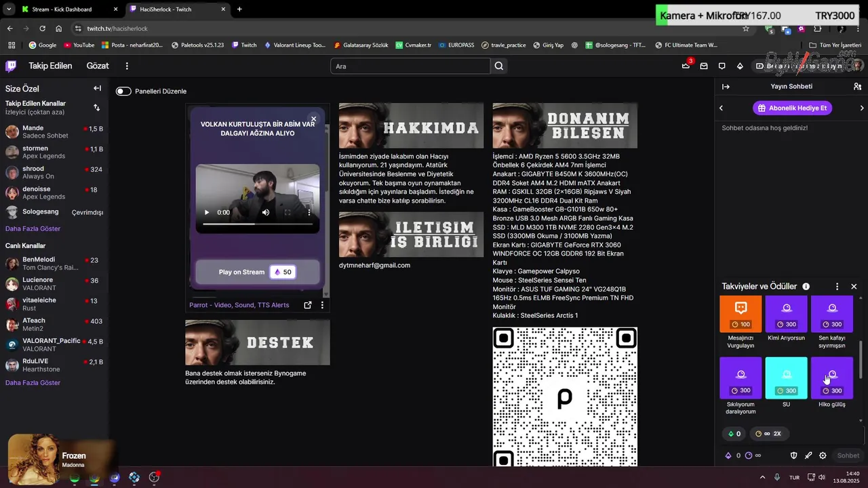The width and height of the screenshot is (868, 488).
Task: Click the disabled Sohbet send button
Action: 848,455
